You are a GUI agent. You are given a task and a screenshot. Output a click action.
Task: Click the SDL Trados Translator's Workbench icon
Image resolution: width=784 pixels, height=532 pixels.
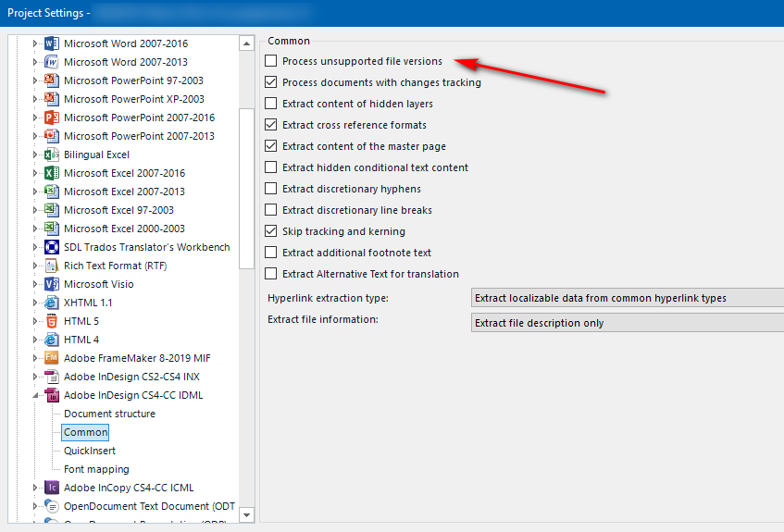click(x=52, y=247)
